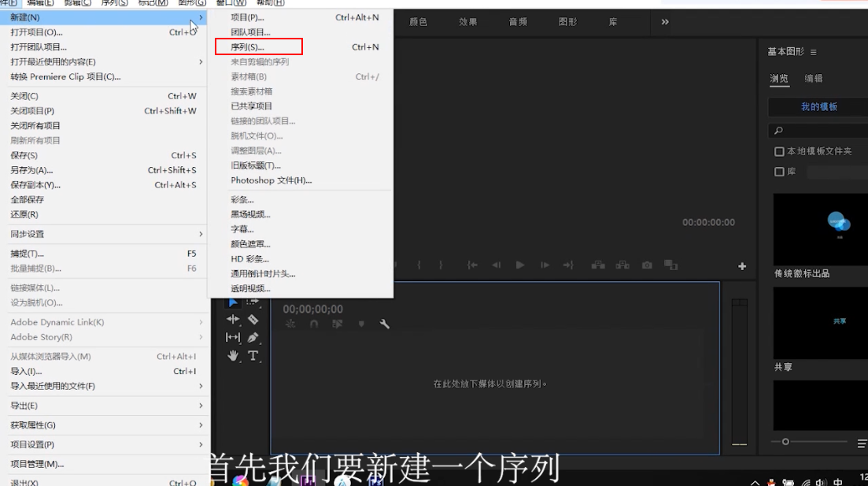Select the Hand tool
This screenshot has height=486, width=868.
233,355
